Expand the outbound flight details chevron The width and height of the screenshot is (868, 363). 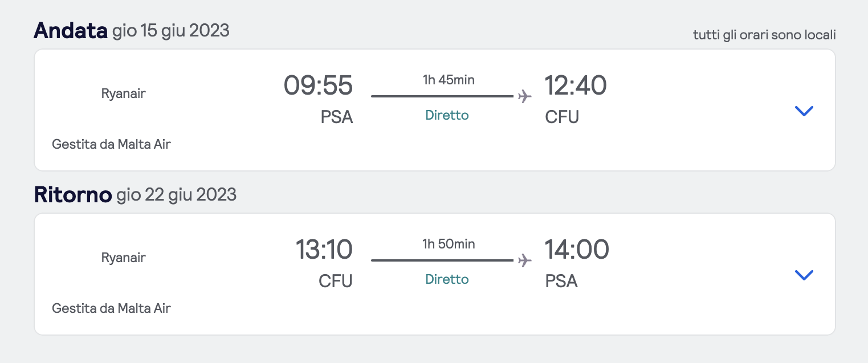804,111
